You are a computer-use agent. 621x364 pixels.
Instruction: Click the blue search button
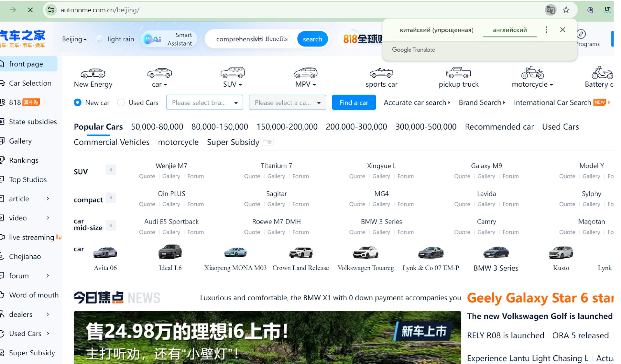312,39
